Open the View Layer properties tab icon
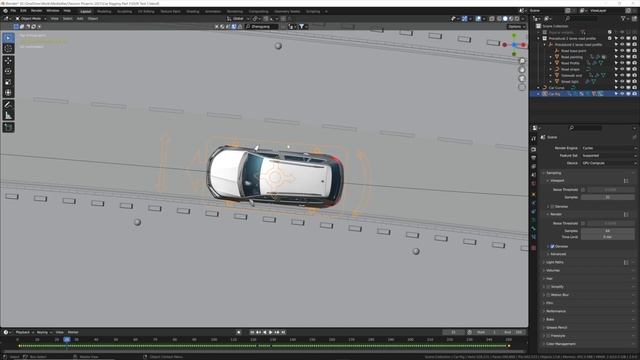 point(534,167)
